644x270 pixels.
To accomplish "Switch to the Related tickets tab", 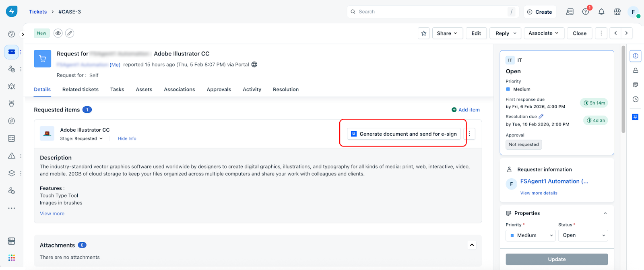I will (80, 89).
